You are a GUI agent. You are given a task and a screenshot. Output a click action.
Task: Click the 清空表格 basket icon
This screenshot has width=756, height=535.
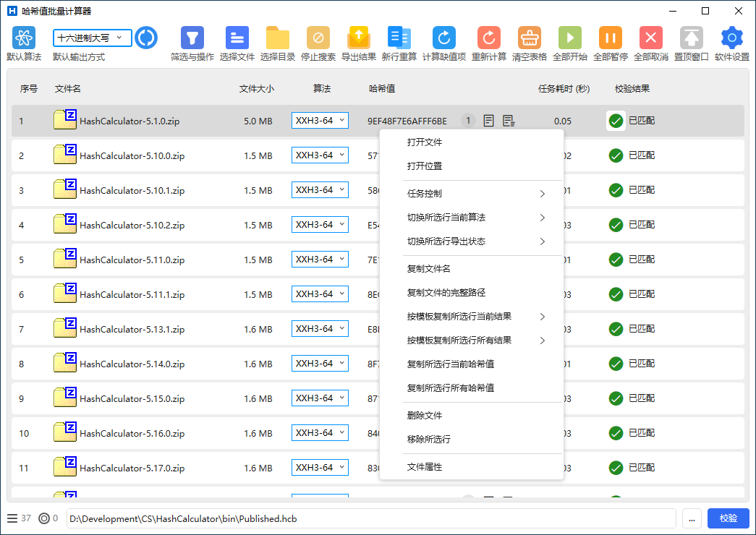(x=530, y=38)
